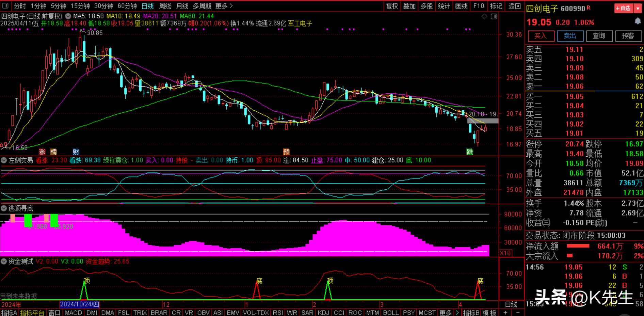
Task: Click the 财 event marker on chart
Action: (76, 152)
